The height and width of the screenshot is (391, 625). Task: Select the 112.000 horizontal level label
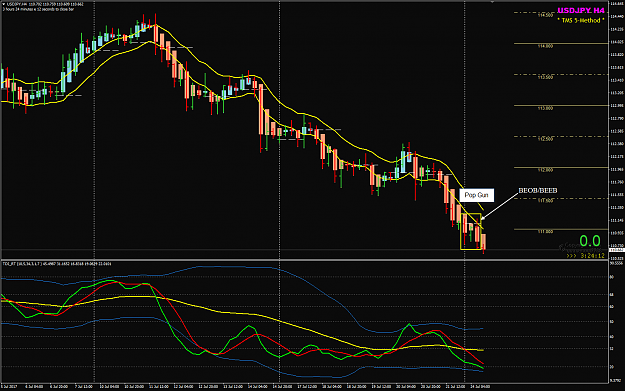click(545, 170)
